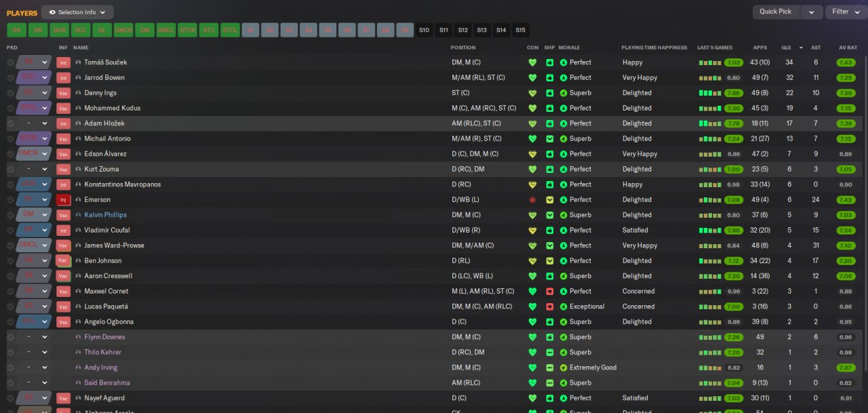Viewport: 868px width, 413px height.
Task: Click Kalvin Phillips' Vac status icon
Action: [x=64, y=215]
